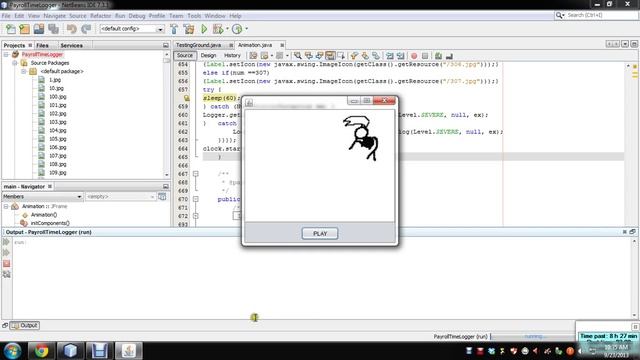
Task: Open Chrome from the taskbar
Action: tap(41, 351)
